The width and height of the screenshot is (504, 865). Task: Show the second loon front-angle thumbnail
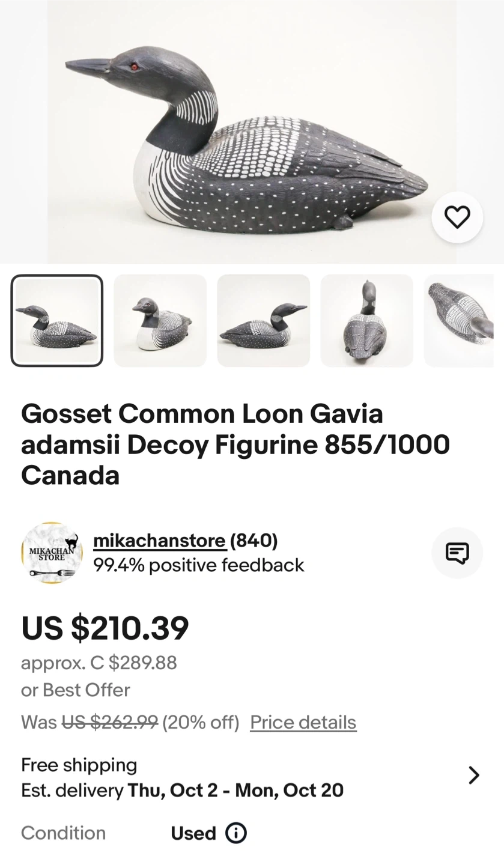point(160,321)
